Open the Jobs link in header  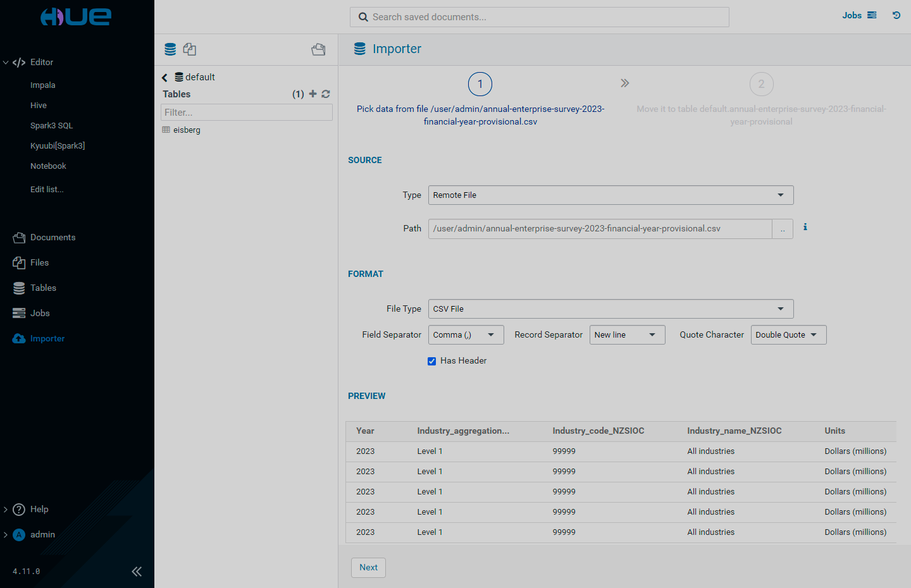click(x=858, y=15)
